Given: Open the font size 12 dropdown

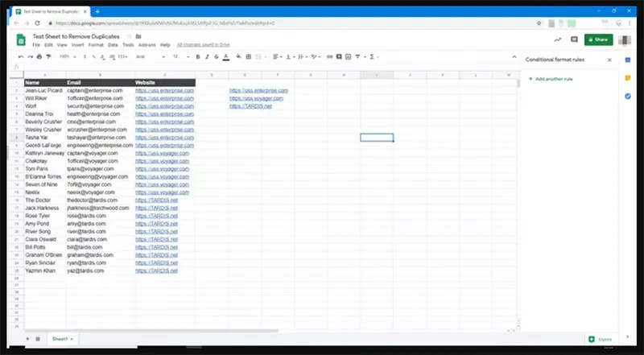Looking at the screenshot, I should tap(180, 56).
